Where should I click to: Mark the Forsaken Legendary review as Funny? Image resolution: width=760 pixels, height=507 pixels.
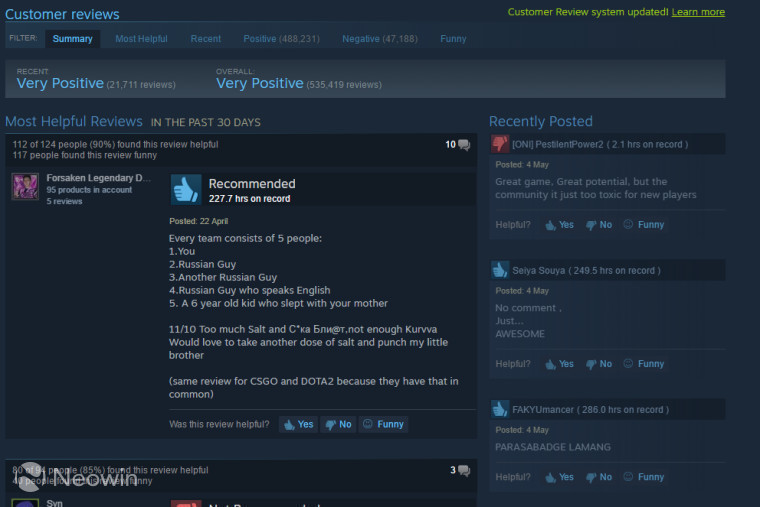pyautogui.click(x=383, y=425)
